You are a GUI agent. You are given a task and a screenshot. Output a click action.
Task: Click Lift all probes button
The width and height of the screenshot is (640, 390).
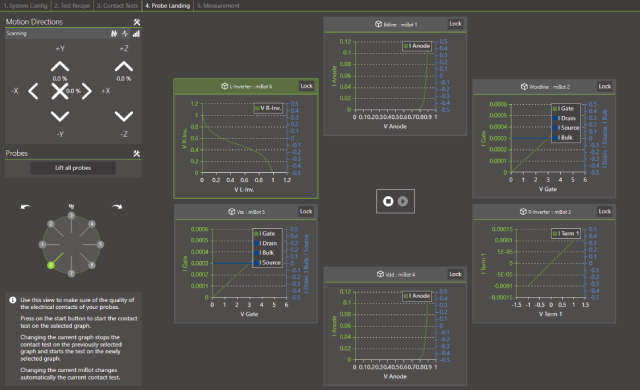[x=73, y=168]
